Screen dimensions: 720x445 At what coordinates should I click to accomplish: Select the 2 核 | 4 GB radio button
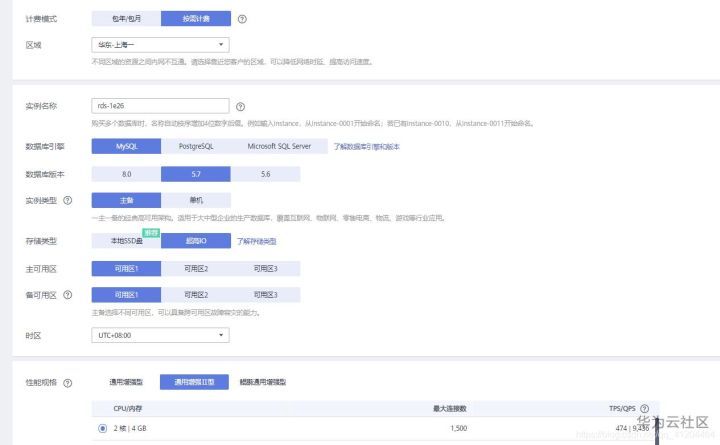(102, 428)
